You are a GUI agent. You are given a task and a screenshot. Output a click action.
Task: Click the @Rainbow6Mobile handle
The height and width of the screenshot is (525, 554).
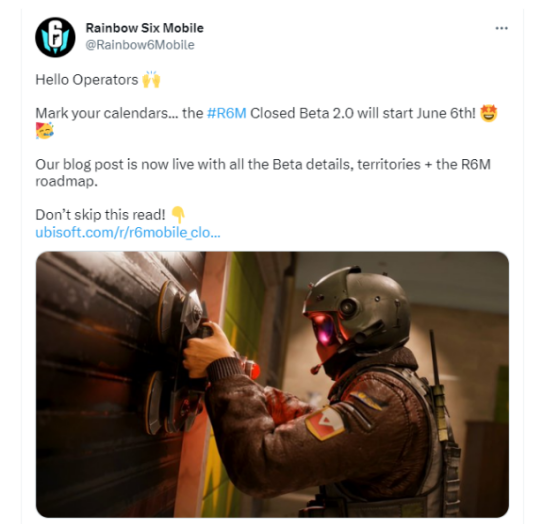140,45
